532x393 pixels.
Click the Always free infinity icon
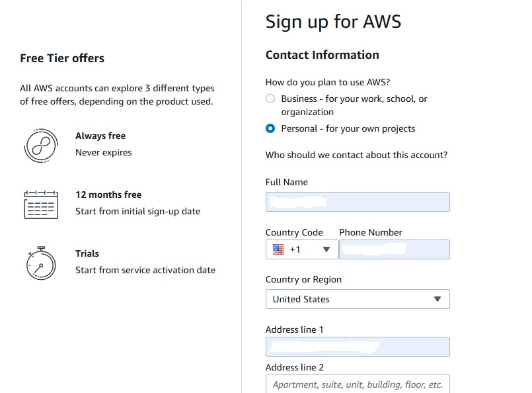(x=41, y=146)
